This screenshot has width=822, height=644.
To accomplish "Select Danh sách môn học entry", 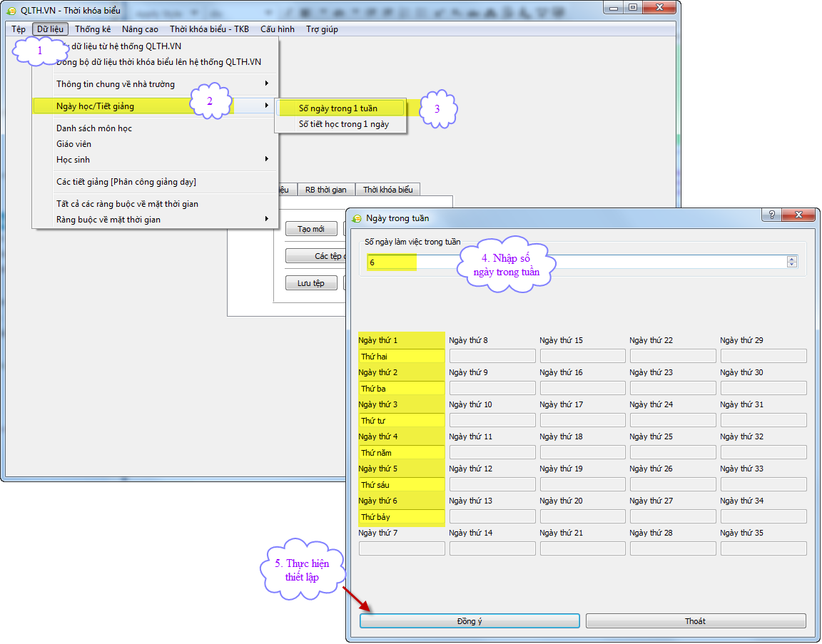I will [x=155, y=128].
